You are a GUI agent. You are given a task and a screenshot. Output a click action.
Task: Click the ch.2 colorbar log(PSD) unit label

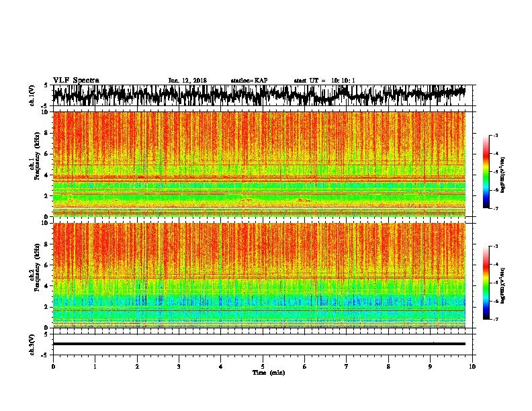click(502, 286)
